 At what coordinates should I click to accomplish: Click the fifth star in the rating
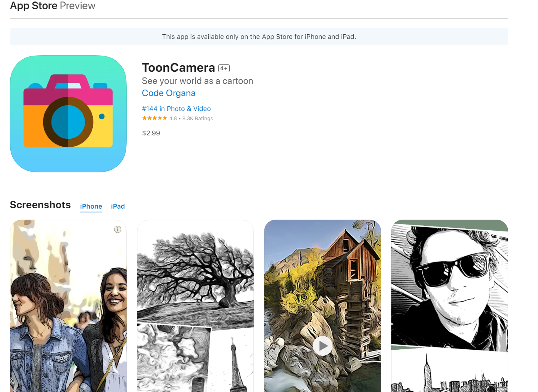(164, 118)
